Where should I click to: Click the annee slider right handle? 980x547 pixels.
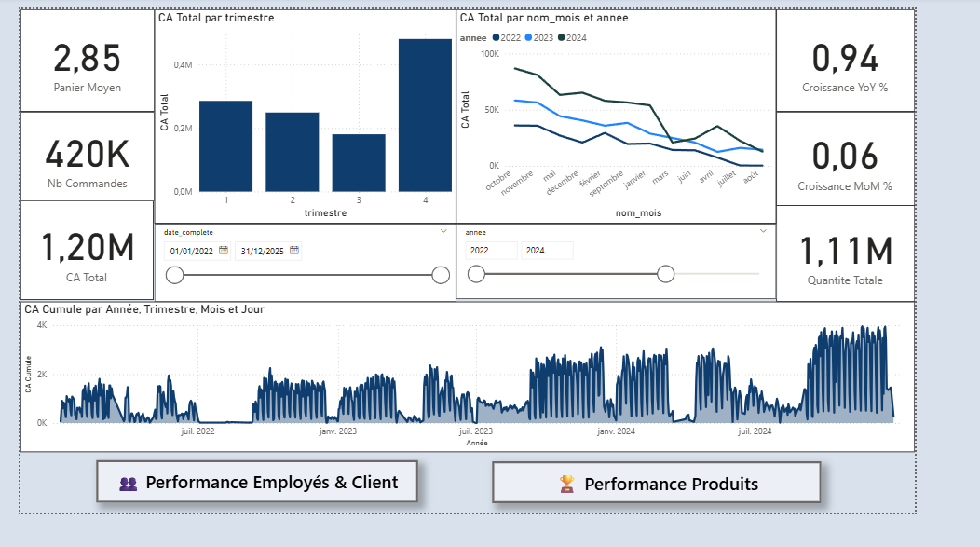(x=666, y=274)
